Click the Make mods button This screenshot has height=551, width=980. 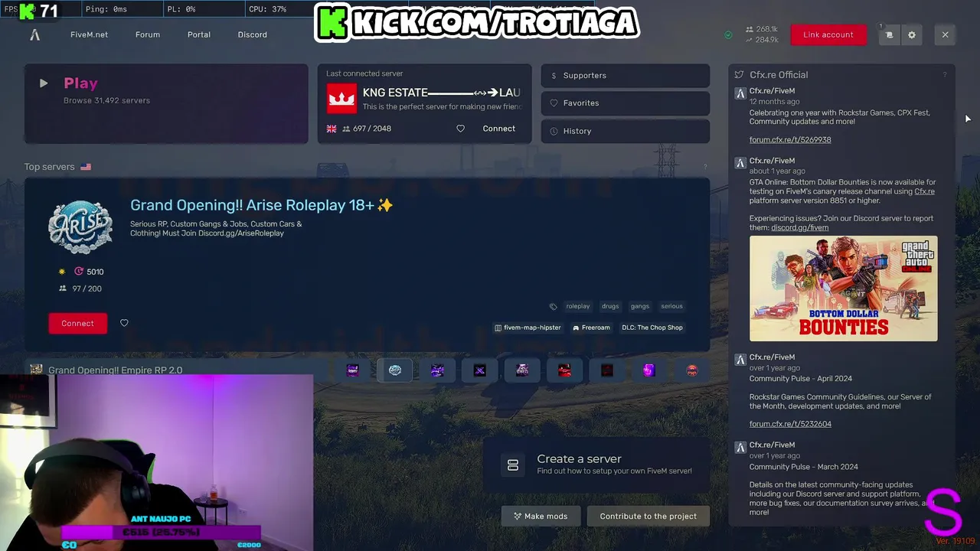click(541, 517)
